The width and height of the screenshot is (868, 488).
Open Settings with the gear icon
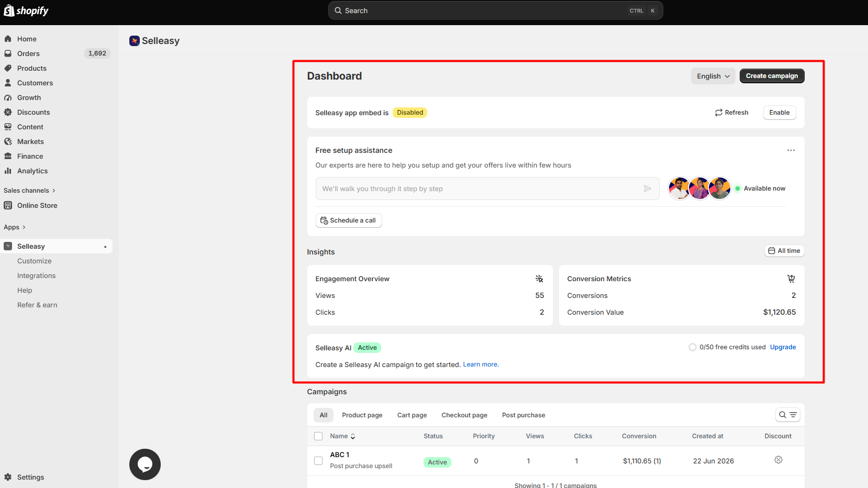tap(8, 477)
